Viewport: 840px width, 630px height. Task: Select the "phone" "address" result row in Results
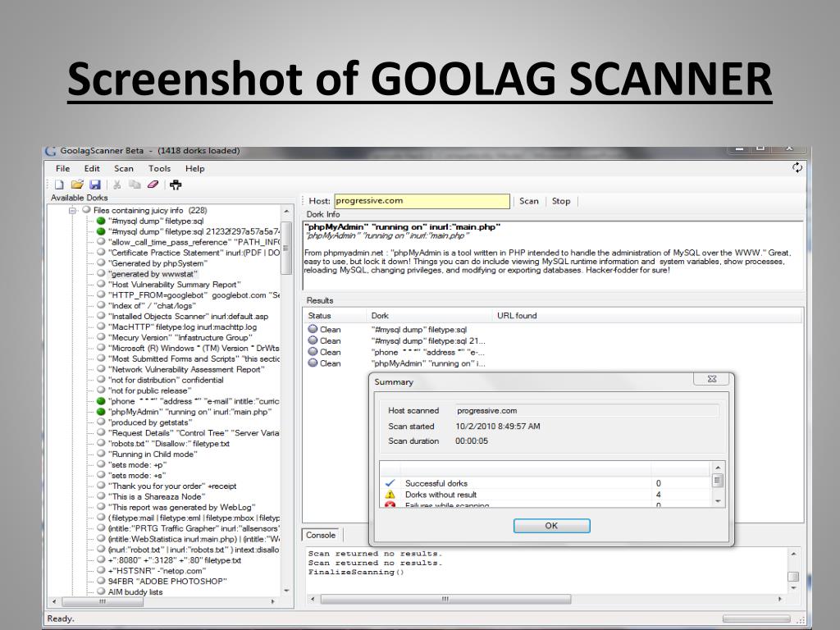pos(552,352)
